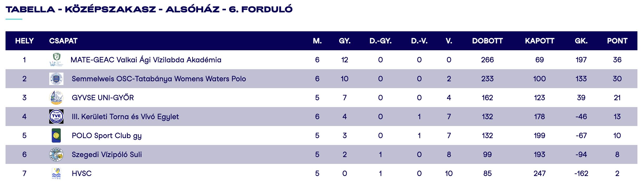This screenshot has width=644, height=191.
Task: Open the HVSC team logo
Action: pos(56,173)
